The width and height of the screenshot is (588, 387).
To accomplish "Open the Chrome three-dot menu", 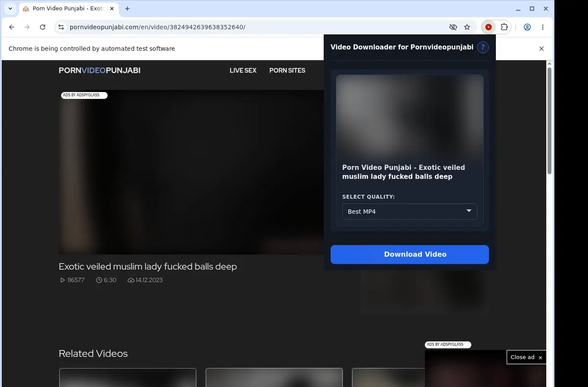I will (x=543, y=27).
